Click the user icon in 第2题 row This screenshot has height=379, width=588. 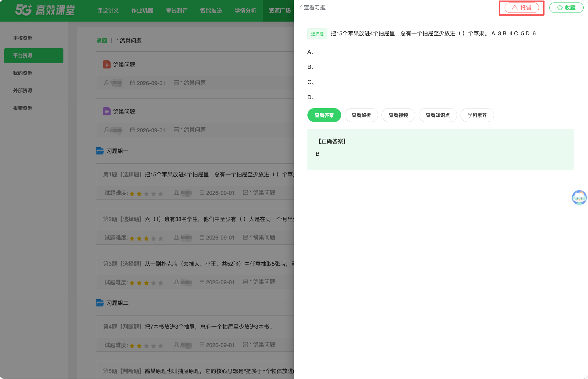tap(177, 237)
